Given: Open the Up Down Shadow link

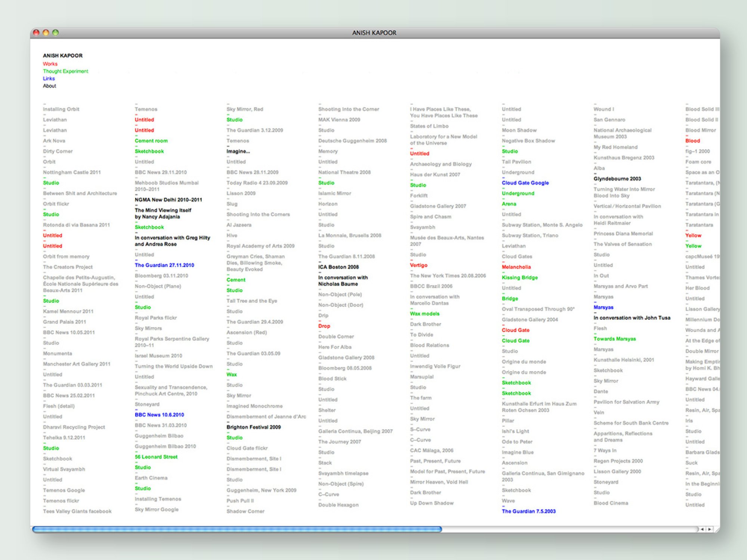Looking at the screenshot, I should [432, 503].
